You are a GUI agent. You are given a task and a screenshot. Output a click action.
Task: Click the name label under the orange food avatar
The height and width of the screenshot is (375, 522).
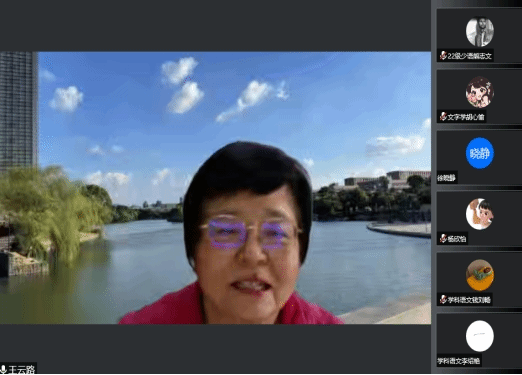tap(469, 300)
